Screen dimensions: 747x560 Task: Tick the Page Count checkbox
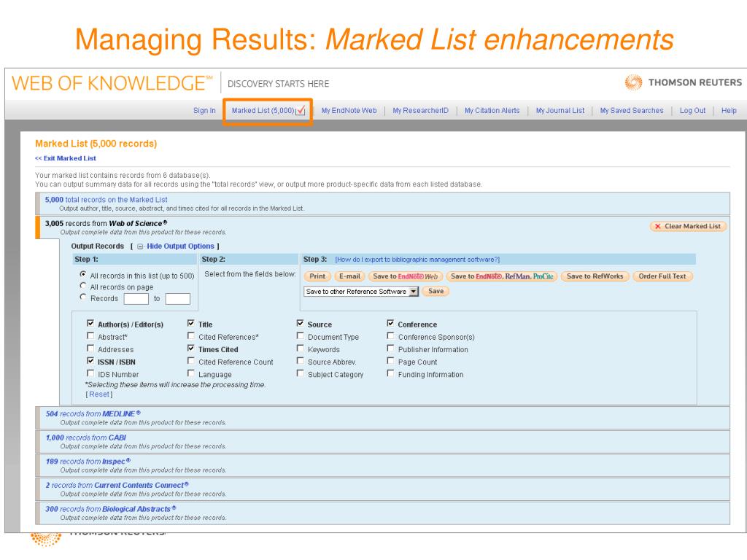(391, 361)
